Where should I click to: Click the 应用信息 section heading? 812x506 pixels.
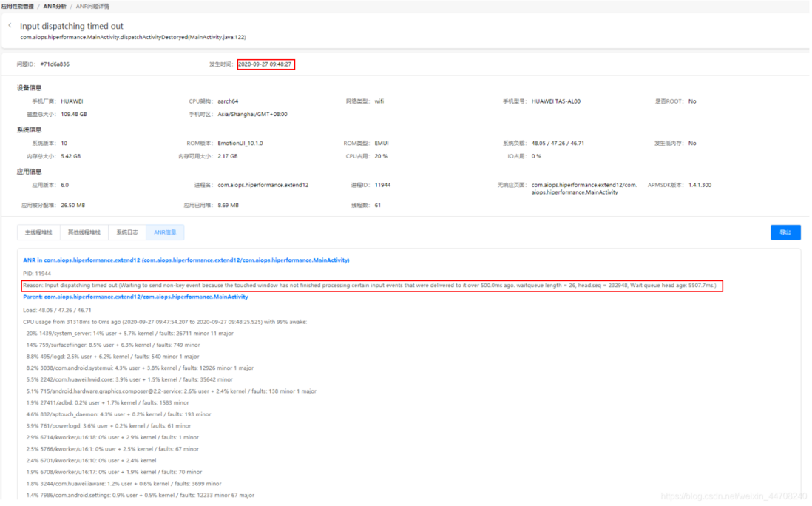(x=29, y=172)
